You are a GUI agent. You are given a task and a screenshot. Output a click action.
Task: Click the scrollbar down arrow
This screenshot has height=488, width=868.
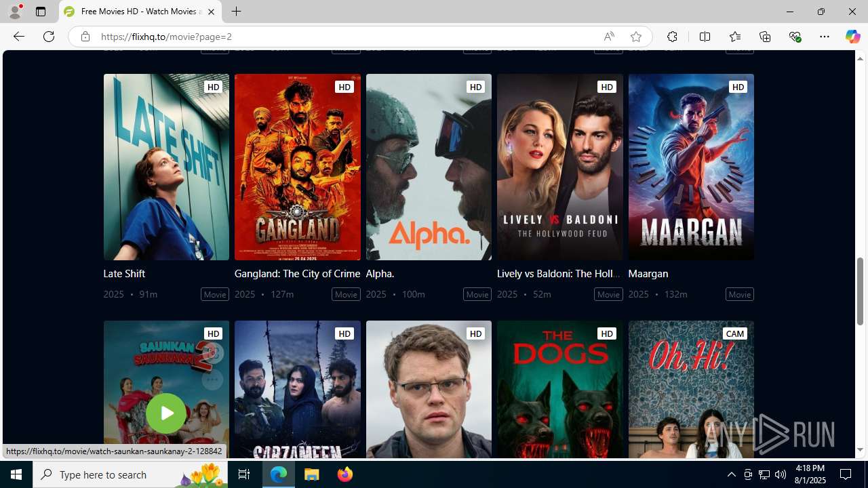click(861, 450)
